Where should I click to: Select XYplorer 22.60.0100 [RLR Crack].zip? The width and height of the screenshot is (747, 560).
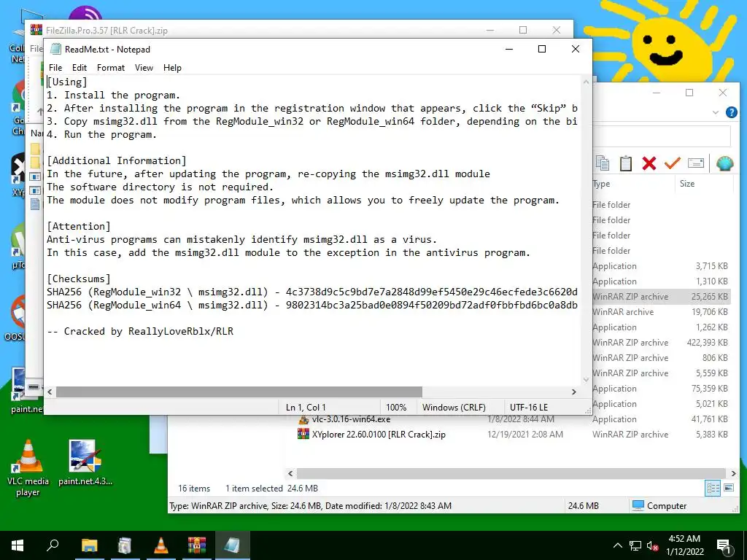point(379,435)
